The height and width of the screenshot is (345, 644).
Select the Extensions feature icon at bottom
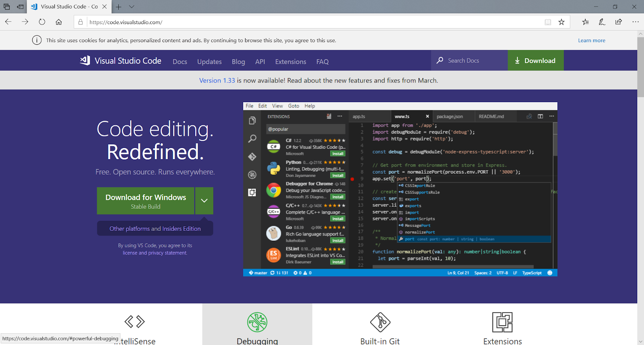tap(502, 322)
